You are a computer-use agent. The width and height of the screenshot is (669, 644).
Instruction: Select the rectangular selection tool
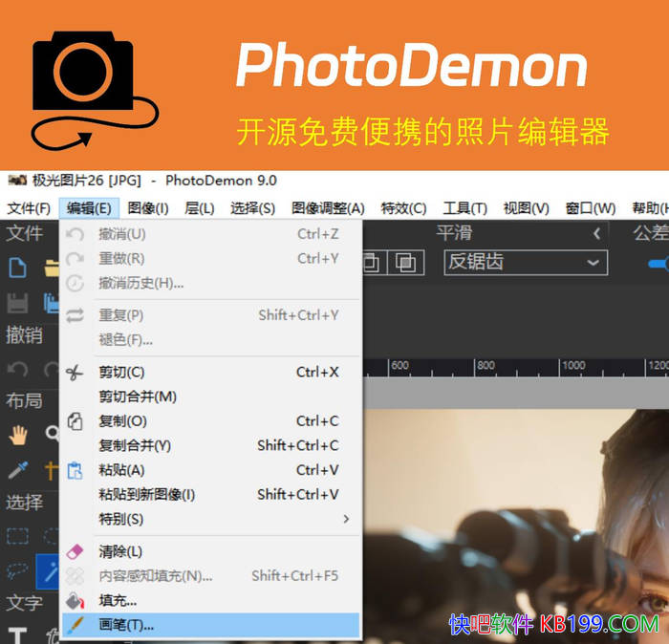[x=17, y=536]
